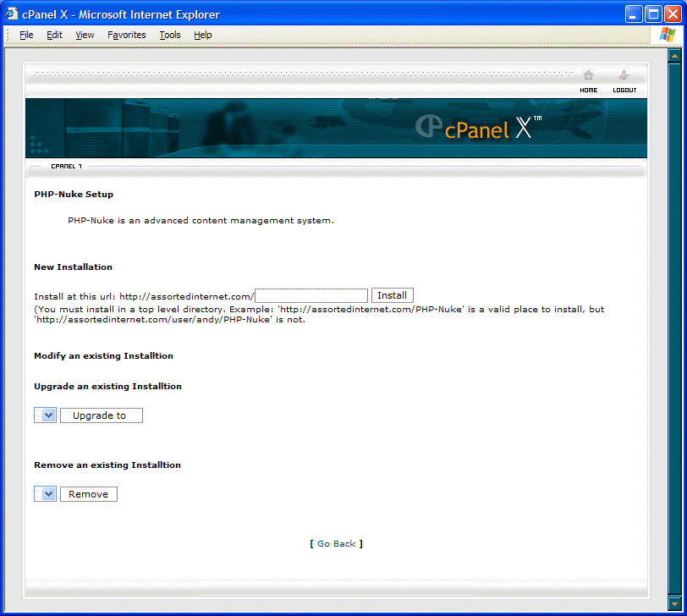Maximize the Internet Explorer window

tap(653, 14)
